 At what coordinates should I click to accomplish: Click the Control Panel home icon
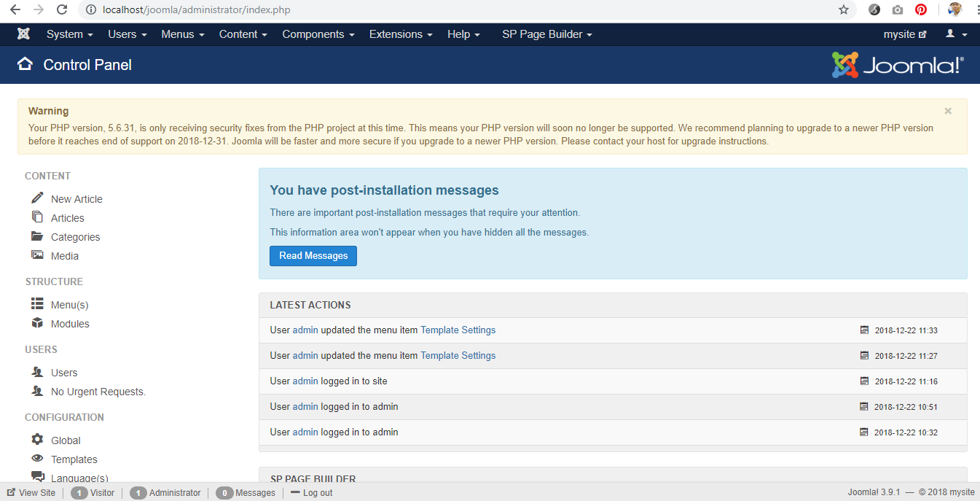coord(26,64)
